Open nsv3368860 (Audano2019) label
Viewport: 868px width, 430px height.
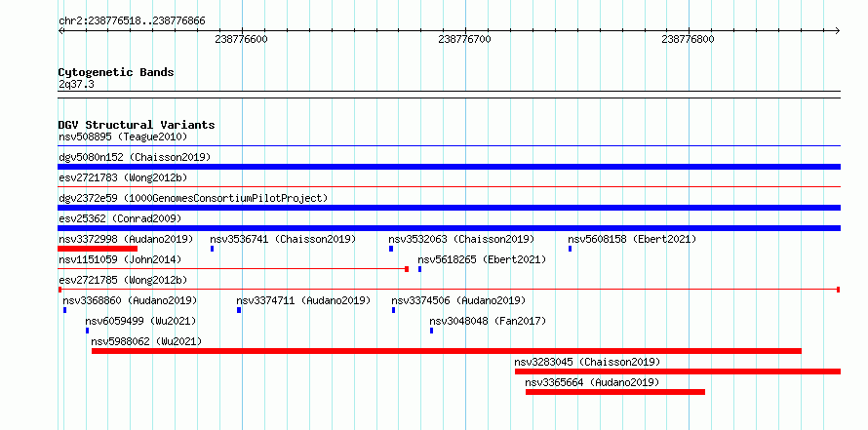coord(130,300)
